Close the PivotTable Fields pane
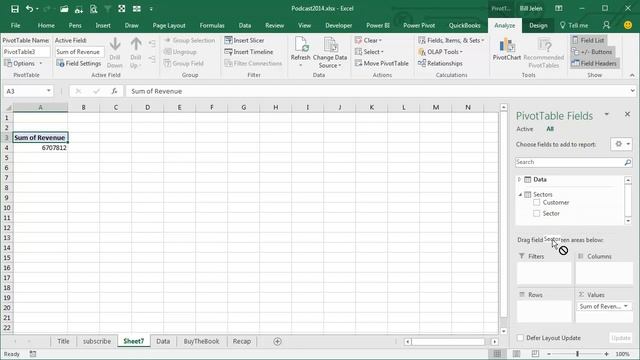Image resolution: width=640 pixels, height=360 pixels. tap(627, 114)
